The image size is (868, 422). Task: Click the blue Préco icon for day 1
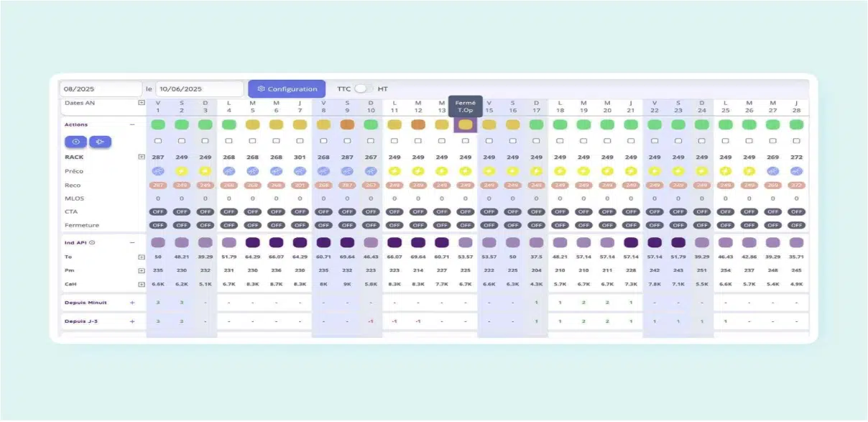(x=158, y=171)
